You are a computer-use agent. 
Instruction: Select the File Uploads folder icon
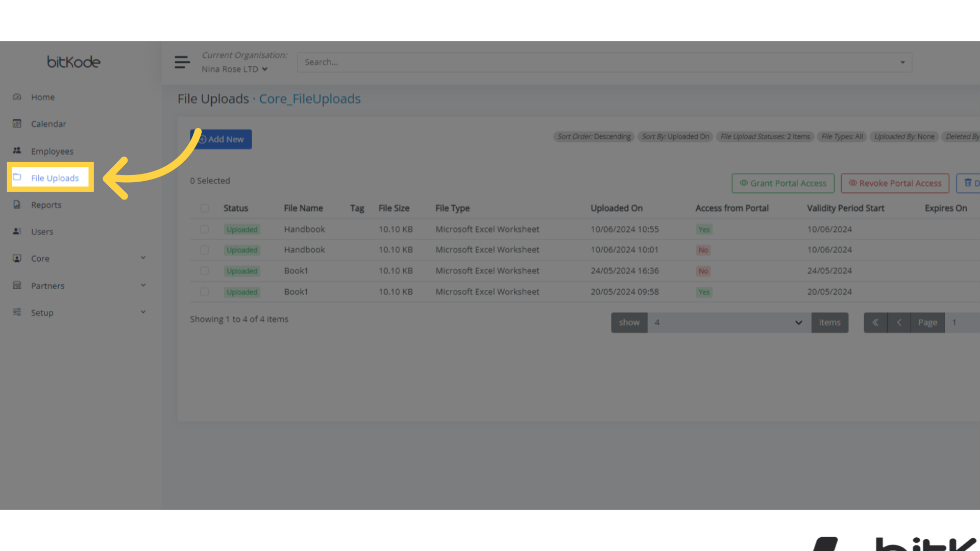click(17, 177)
